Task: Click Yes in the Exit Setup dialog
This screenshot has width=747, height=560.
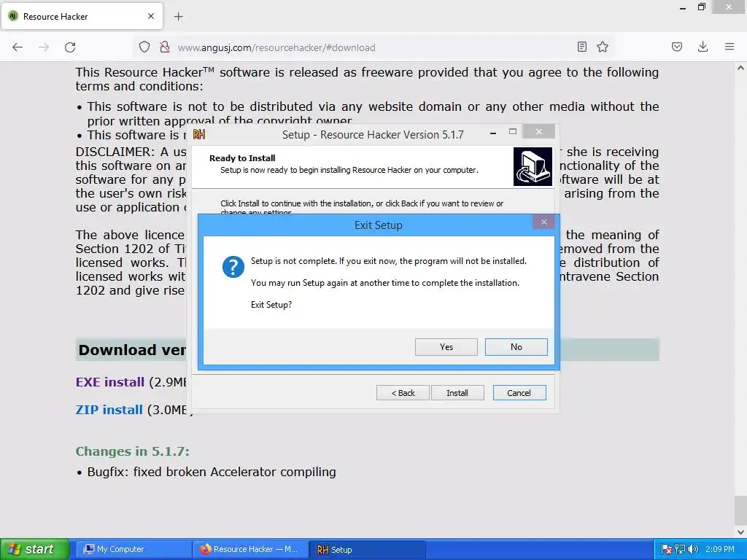Action: [446, 347]
